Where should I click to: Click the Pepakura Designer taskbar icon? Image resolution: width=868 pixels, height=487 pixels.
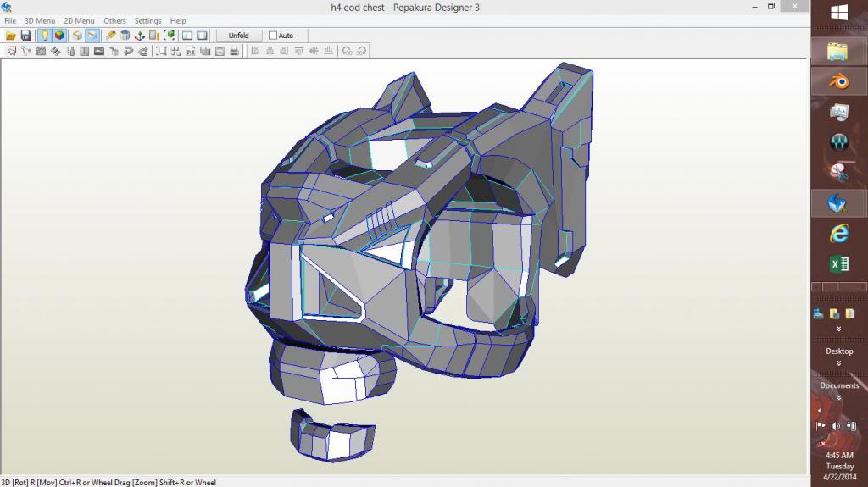[x=838, y=202]
